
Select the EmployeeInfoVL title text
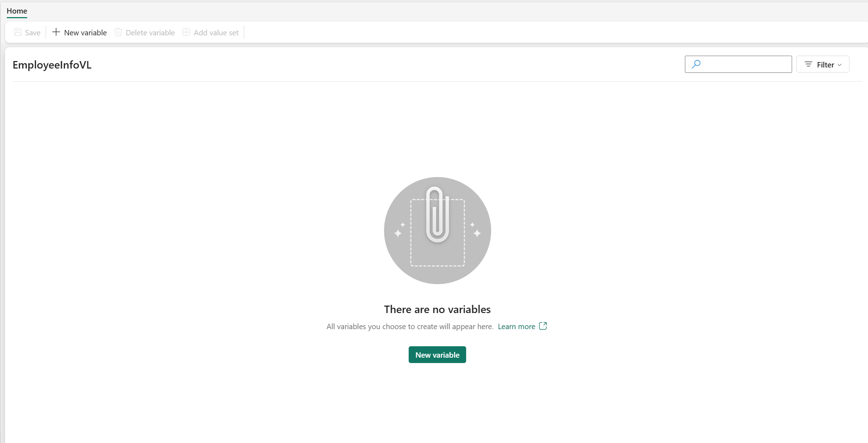pyautogui.click(x=52, y=65)
